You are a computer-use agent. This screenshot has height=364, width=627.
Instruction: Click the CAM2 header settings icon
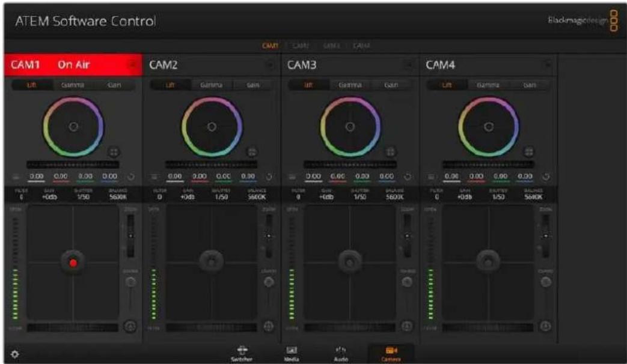tap(271, 64)
